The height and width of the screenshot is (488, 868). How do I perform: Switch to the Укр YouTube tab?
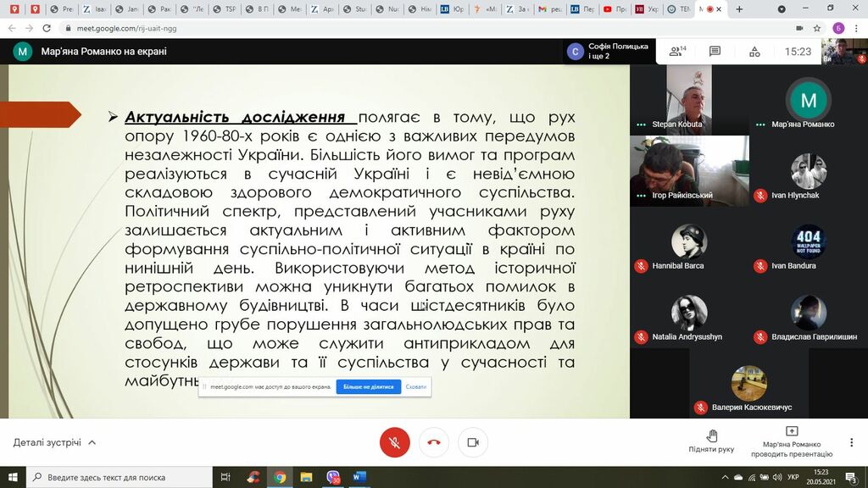tap(646, 9)
